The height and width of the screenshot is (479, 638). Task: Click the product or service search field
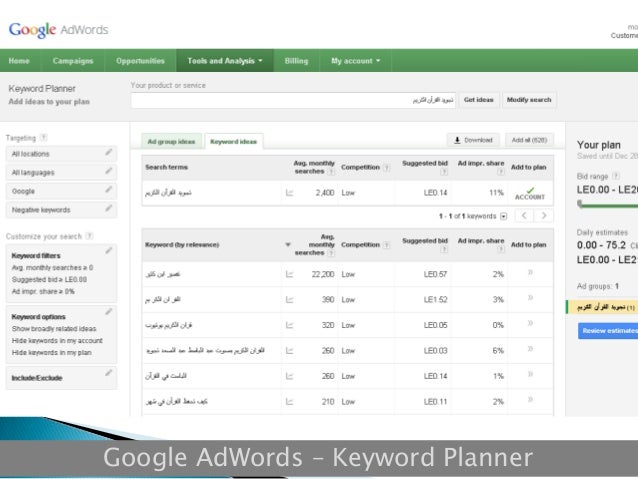pyautogui.click(x=293, y=100)
